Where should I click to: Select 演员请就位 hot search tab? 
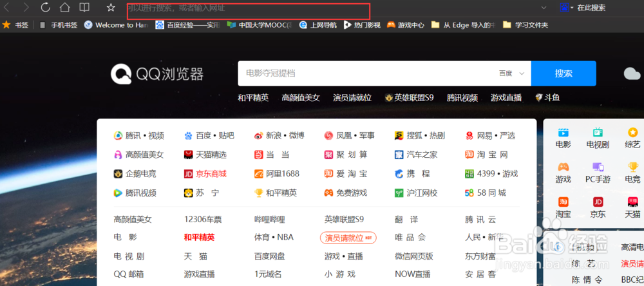(x=352, y=98)
